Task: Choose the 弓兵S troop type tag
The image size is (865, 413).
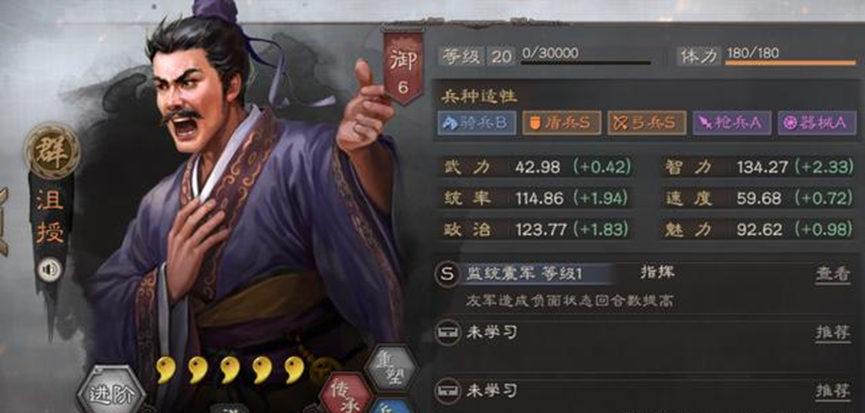Action: (x=647, y=123)
